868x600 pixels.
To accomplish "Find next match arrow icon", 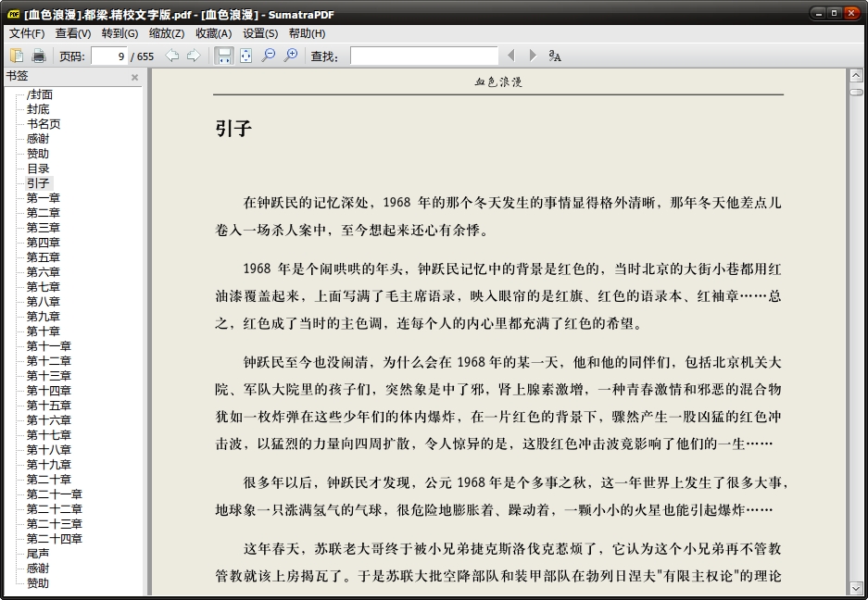I will click(533, 56).
